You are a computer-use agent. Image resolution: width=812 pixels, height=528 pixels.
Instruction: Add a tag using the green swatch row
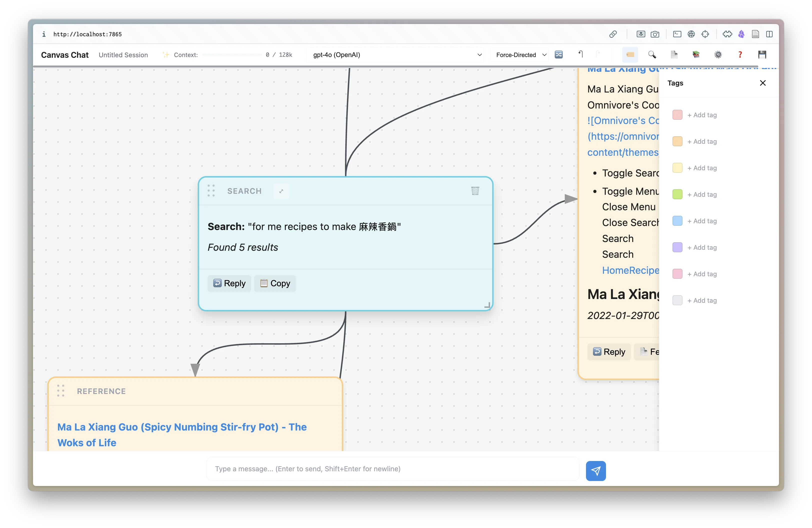tap(703, 194)
